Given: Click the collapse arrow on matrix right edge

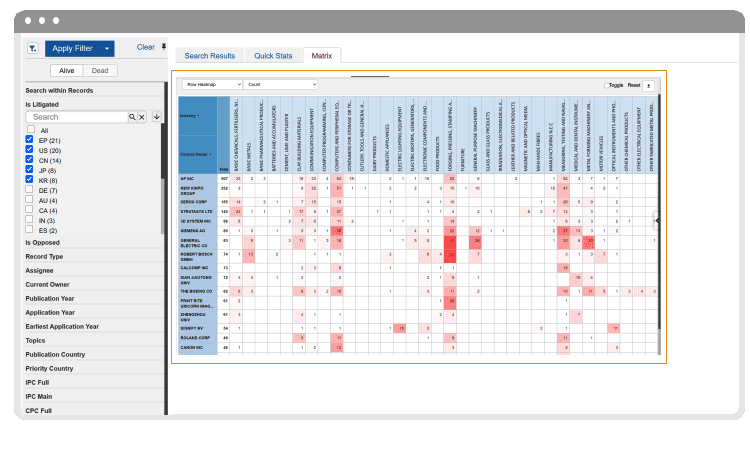Looking at the screenshot, I should tap(657, 220).
